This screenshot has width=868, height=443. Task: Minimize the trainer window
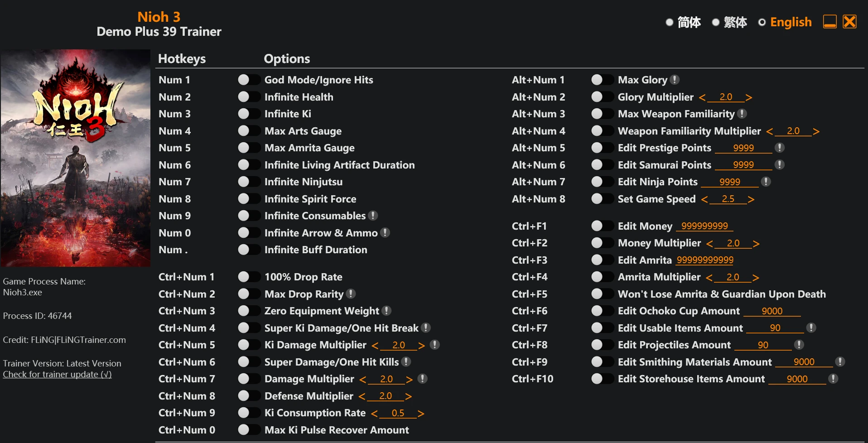click(x=829, y=22)
